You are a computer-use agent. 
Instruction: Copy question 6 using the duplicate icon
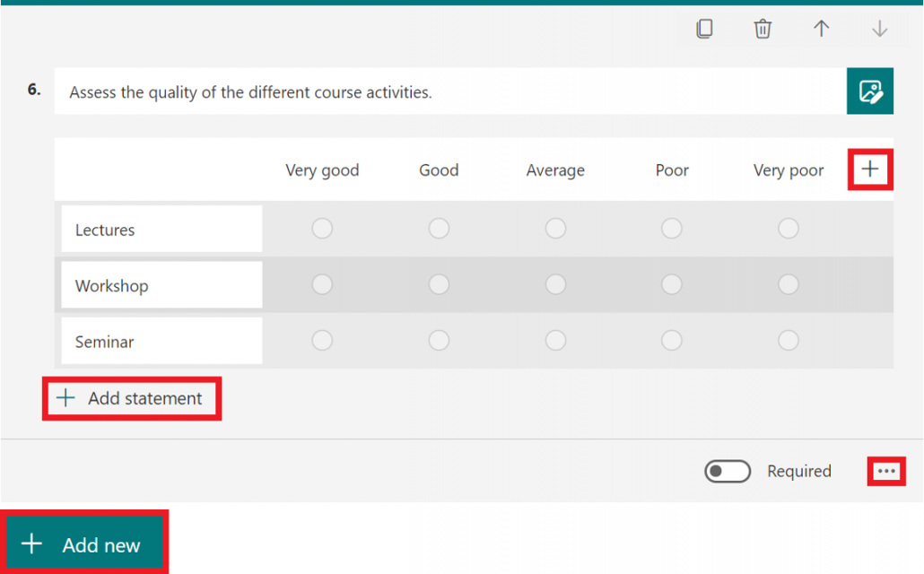click(705, 28)
